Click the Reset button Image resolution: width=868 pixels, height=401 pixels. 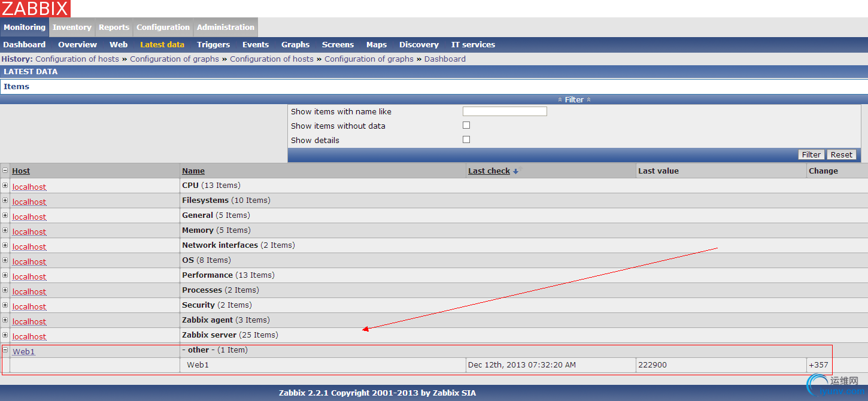pos(841,154)
